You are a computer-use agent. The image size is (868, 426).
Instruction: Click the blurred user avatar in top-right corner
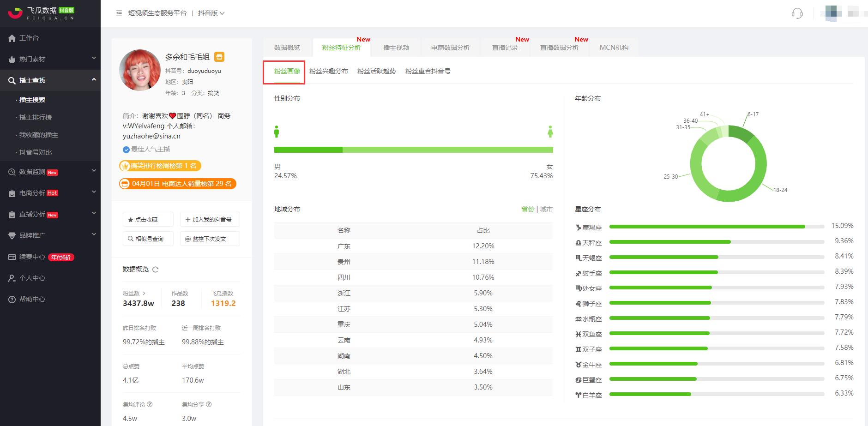point(833,13)
